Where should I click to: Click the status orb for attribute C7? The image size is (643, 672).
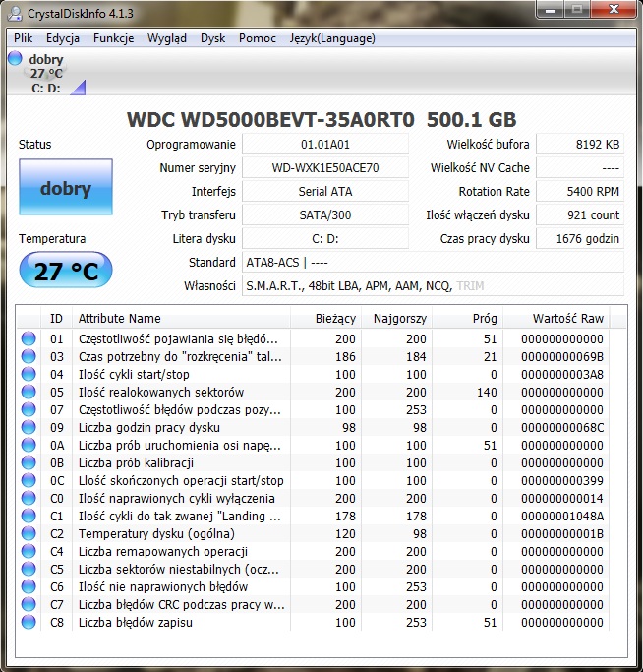point(29,604)
